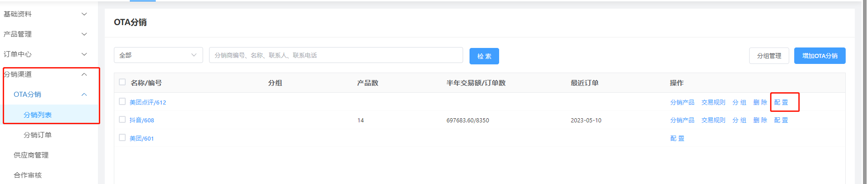Check the 美团点评/612 row checkbox
868x184 pixels.
pyautogui.click(x=122, y=101)
